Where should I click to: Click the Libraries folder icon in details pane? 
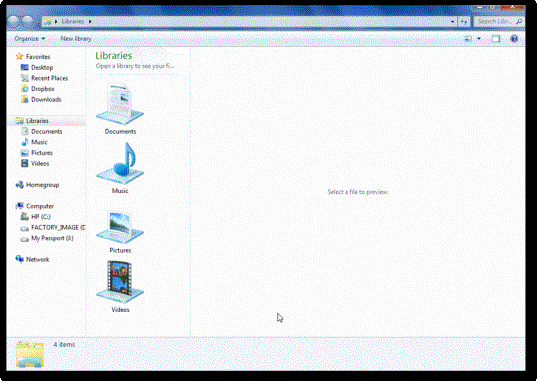30,354
